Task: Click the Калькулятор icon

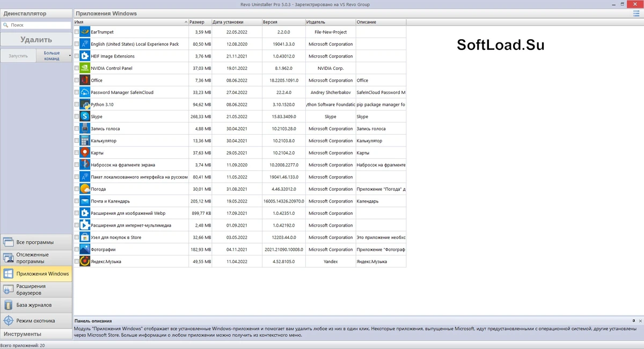Action: 85,141
